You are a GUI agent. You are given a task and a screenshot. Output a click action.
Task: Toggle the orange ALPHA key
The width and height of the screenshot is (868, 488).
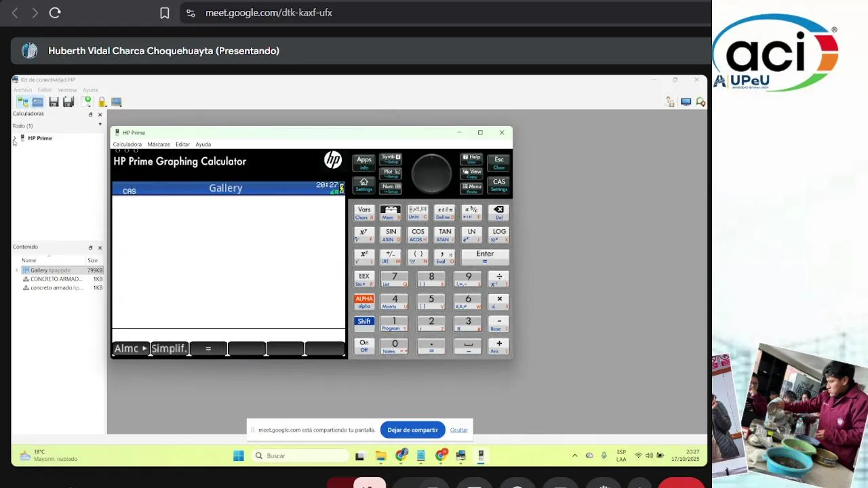364,302
